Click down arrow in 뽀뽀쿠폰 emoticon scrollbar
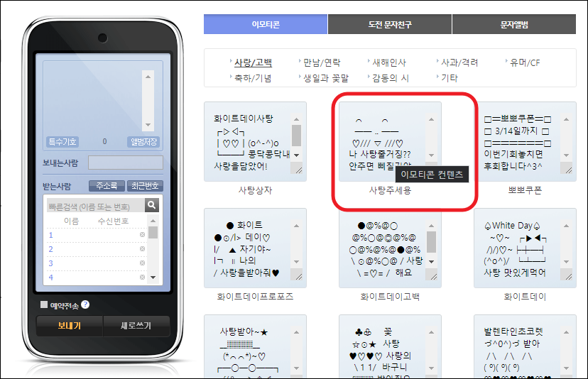Viewport: 588px width, 379px height. pyautogui.click(x=566, y=155)
